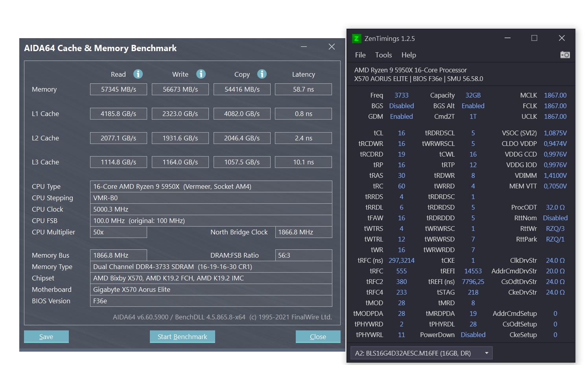The image size is (588, 365).
Task: Click the L3 Cache copy value 1057.5 GB/s
Action: tap(242, 162)
